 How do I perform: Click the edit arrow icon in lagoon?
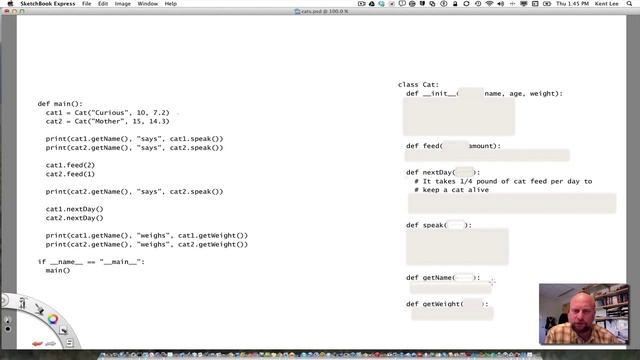click(x=63, y=330)
